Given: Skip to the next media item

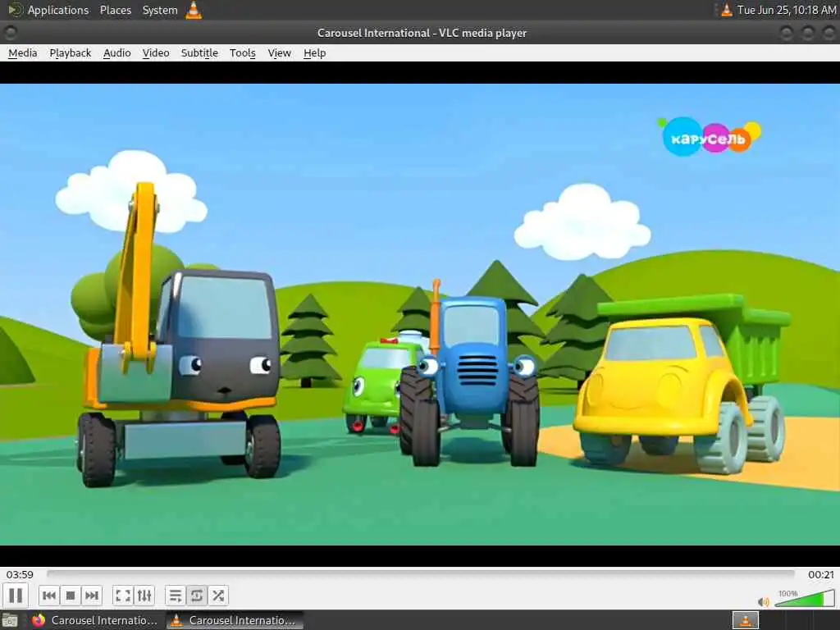Looking at the screenshot, I should pos(92,596).
